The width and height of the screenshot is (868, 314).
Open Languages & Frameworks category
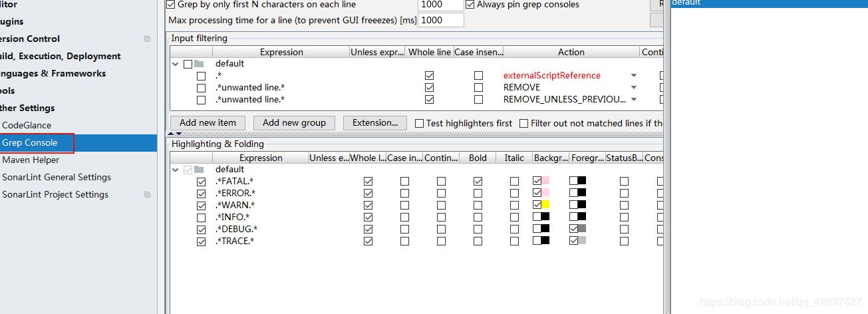[53, 73]
